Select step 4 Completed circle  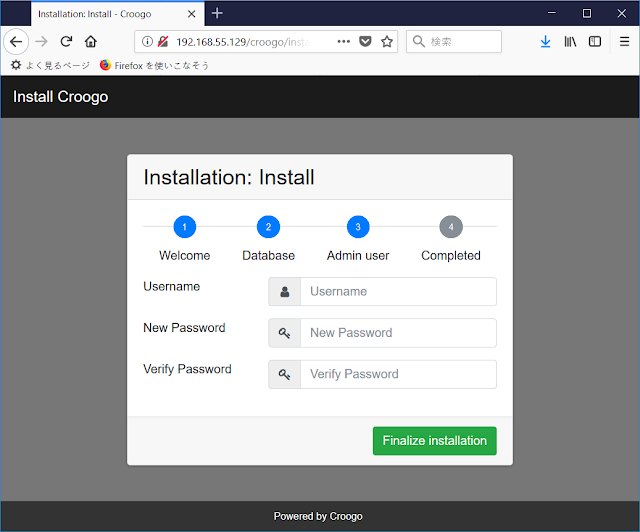point(451,227)
